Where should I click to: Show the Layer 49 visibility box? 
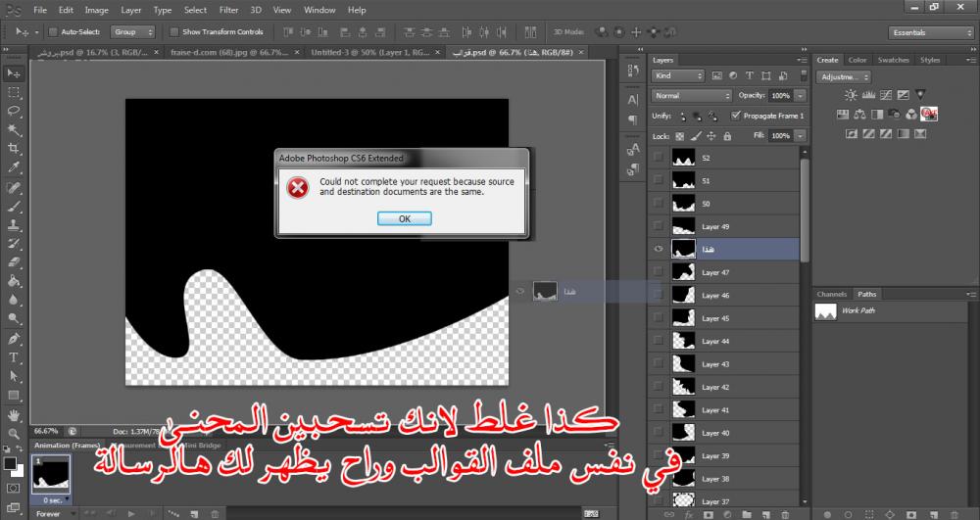coord(658,226)
